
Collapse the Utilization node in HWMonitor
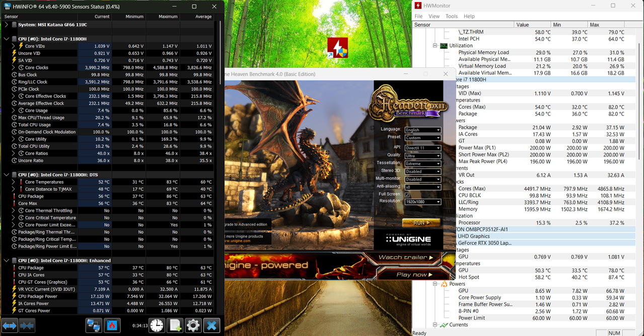[x=435, y=45]
